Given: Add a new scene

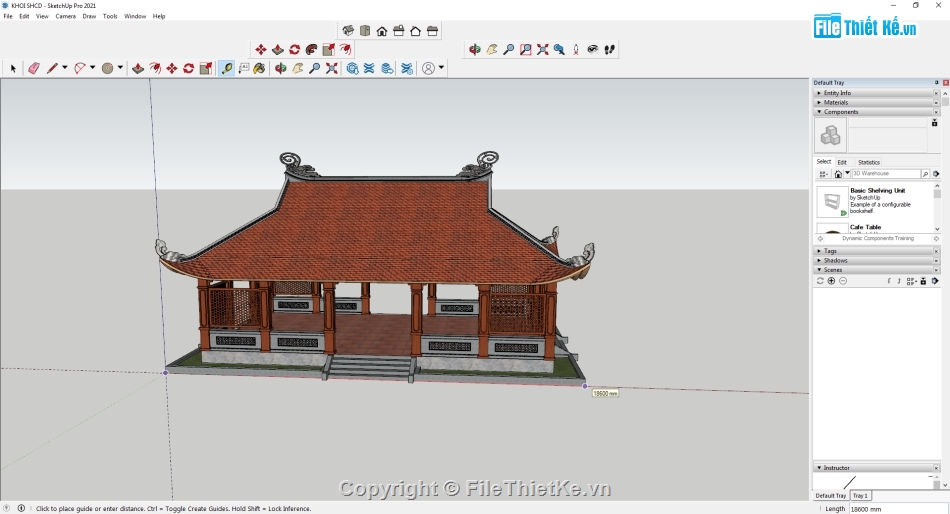Looking at the screenshot, I should [x=831, y=281].
